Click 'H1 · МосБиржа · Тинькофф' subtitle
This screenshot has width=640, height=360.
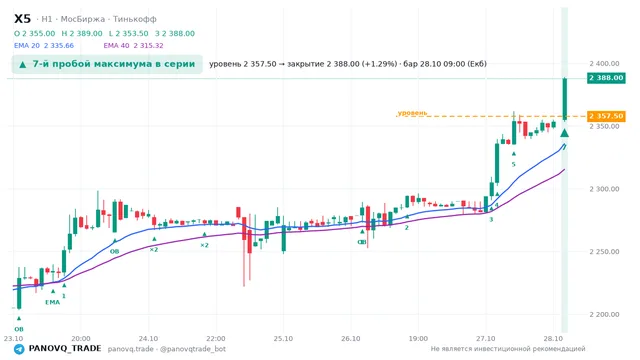(99, 19)
